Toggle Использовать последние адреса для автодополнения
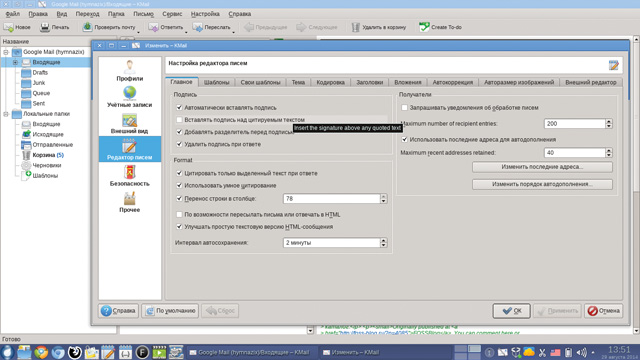This screenshot has height=360, width=640. [x=404, y=140]
